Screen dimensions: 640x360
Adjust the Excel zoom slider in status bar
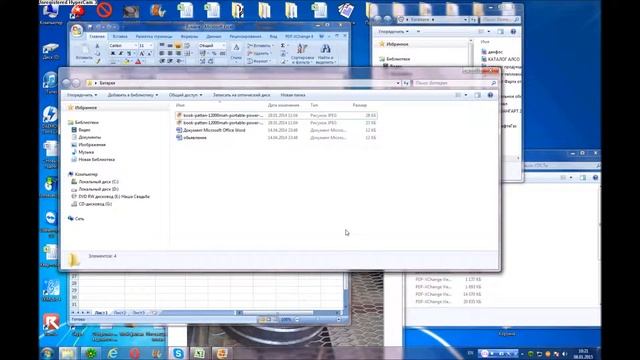coord(318,320)
